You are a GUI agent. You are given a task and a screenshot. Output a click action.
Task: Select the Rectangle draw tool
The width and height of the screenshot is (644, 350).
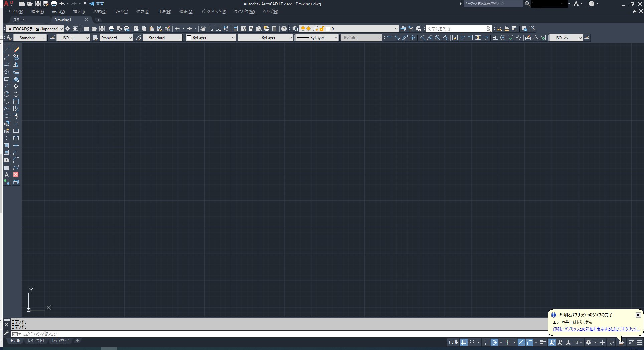click(7, 79)
